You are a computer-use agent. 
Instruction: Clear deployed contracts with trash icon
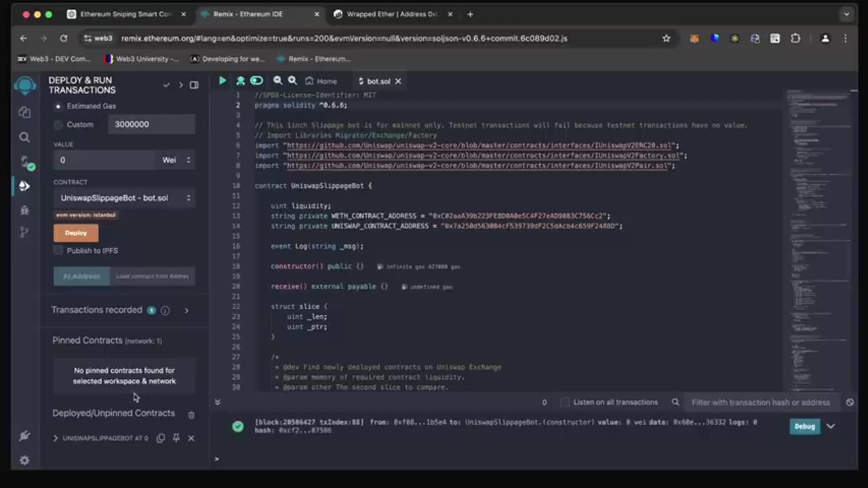coord(191,415)
